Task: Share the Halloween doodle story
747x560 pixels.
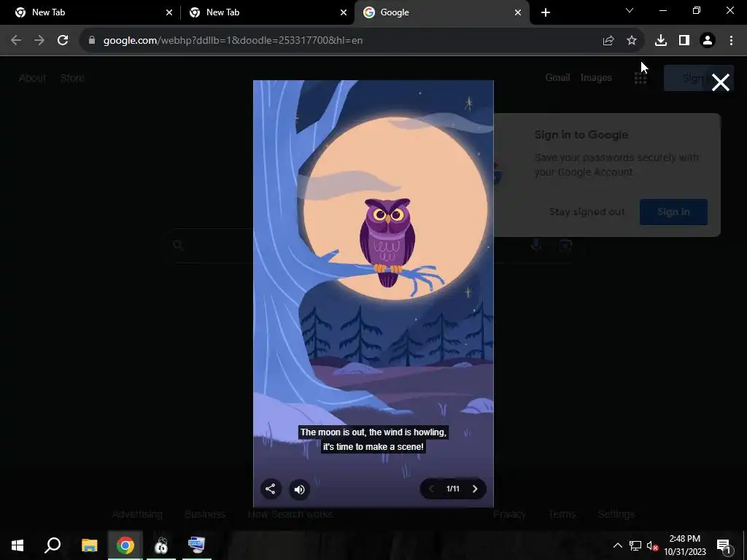Action: [271, 489]
